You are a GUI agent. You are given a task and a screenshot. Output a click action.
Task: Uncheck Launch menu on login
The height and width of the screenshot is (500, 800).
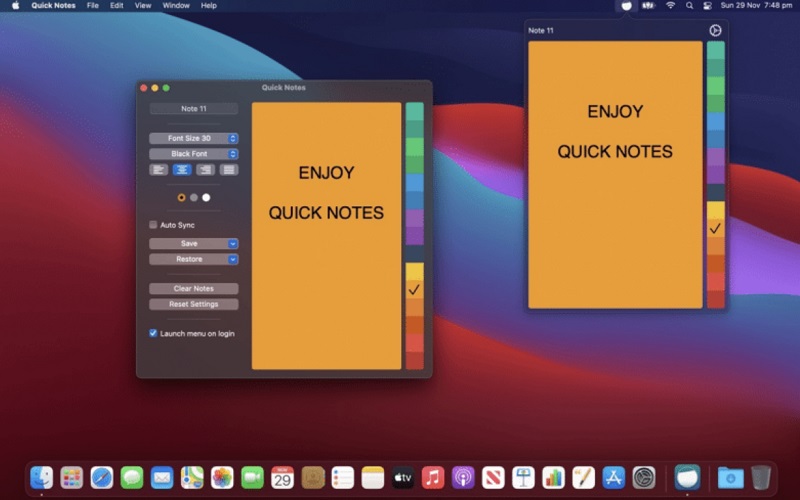tap(153, 333)
